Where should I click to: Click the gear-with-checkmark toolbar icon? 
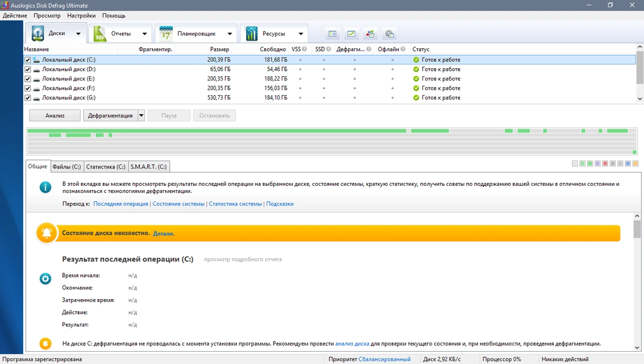pos(389,34)
